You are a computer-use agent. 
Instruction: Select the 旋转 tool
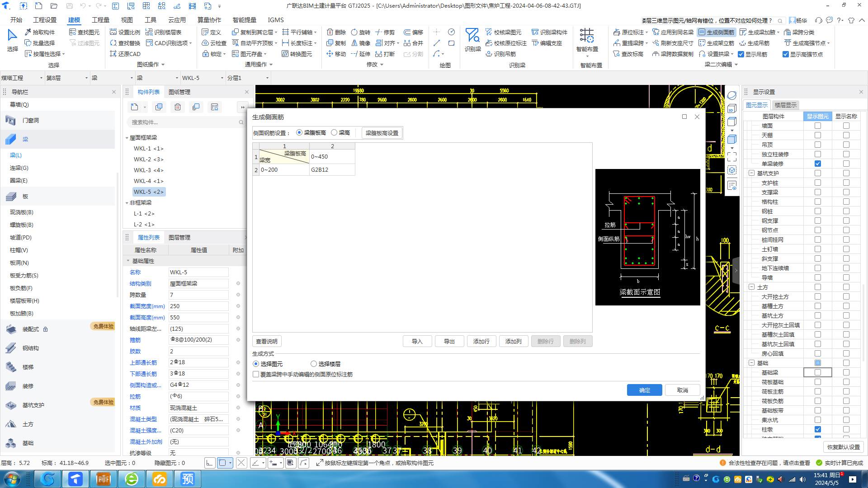click(x=361, y=32)
